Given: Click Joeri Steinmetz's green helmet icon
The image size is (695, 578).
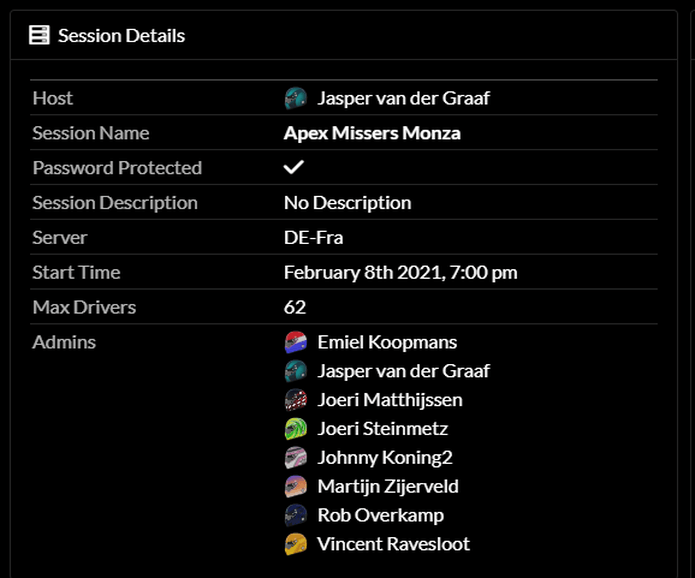Looking at the screenshot, I should click(296, 429).
